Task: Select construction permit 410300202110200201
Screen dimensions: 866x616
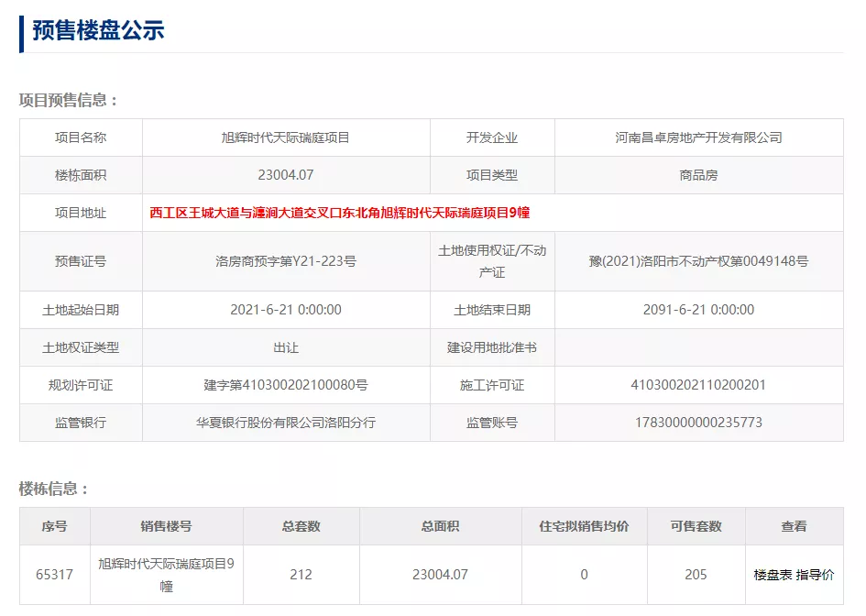Action: pos(698,385)
